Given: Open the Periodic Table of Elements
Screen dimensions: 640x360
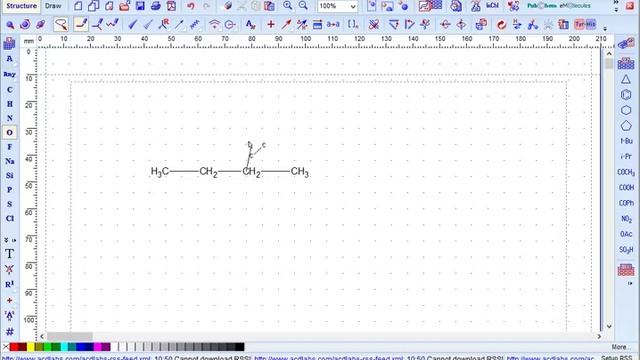Looking at the screenshot, I should pos(9,43).
